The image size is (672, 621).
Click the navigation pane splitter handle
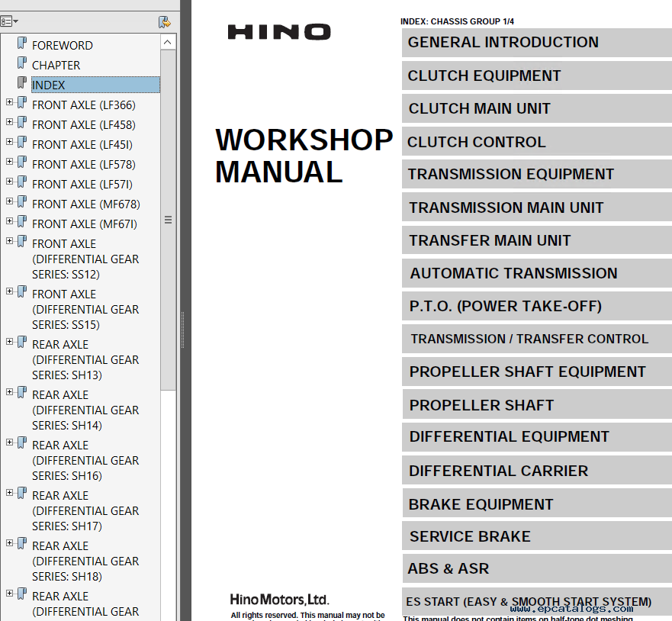[182, 330]
